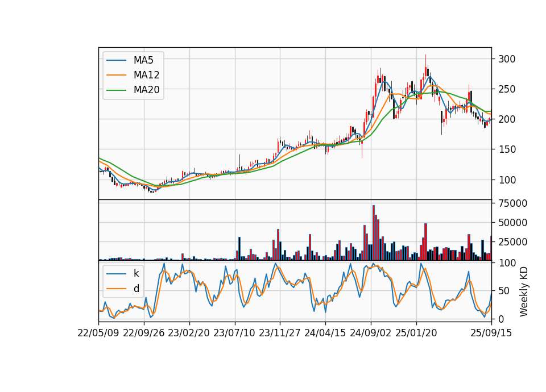
Task: Click the MA12 legend label
Action: [x=146, y=75]
